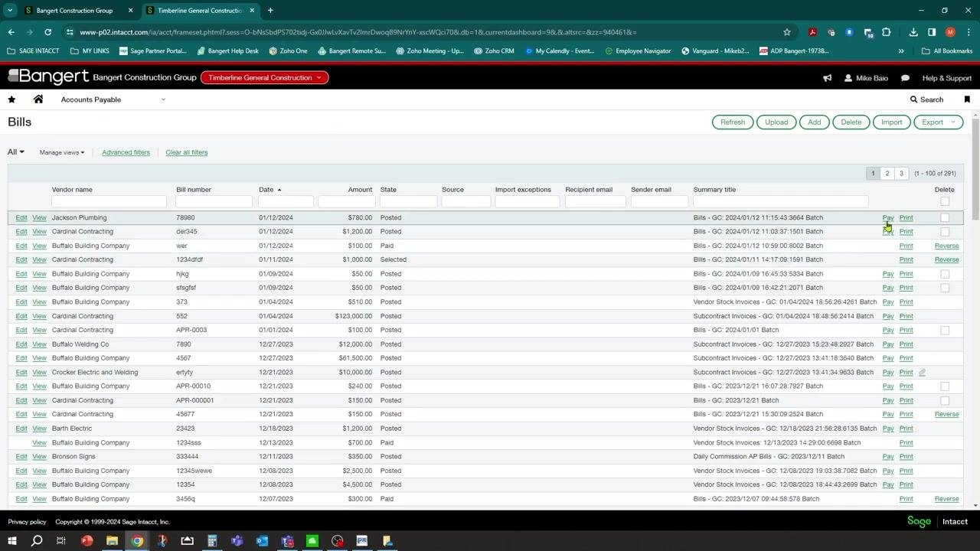Check the select-all Delete header checkbox
Viewport: 980px width, 551px height.
point(945,202)
